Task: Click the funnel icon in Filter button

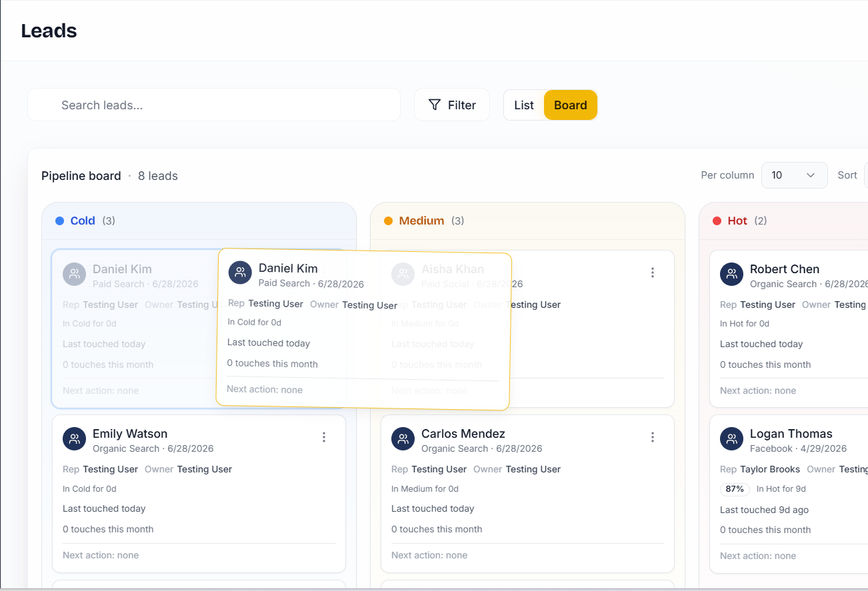Action: coord(435,105)
